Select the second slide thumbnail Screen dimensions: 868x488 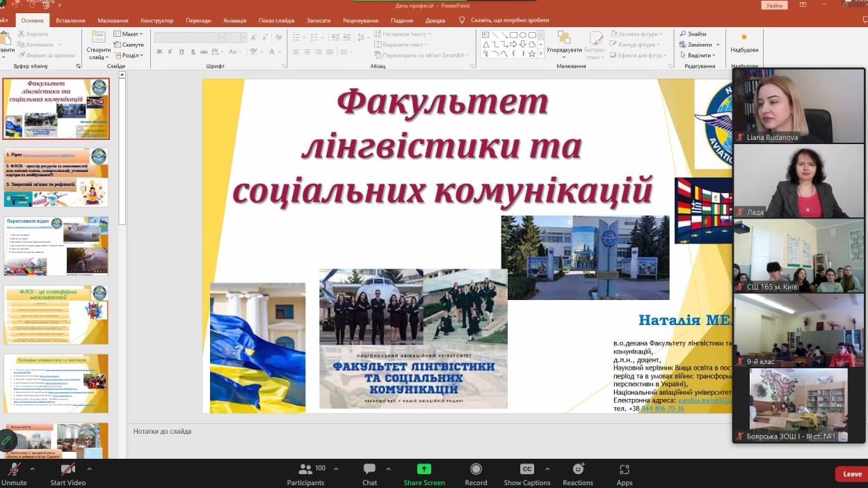pyautogui.click(x=56, y=177)
